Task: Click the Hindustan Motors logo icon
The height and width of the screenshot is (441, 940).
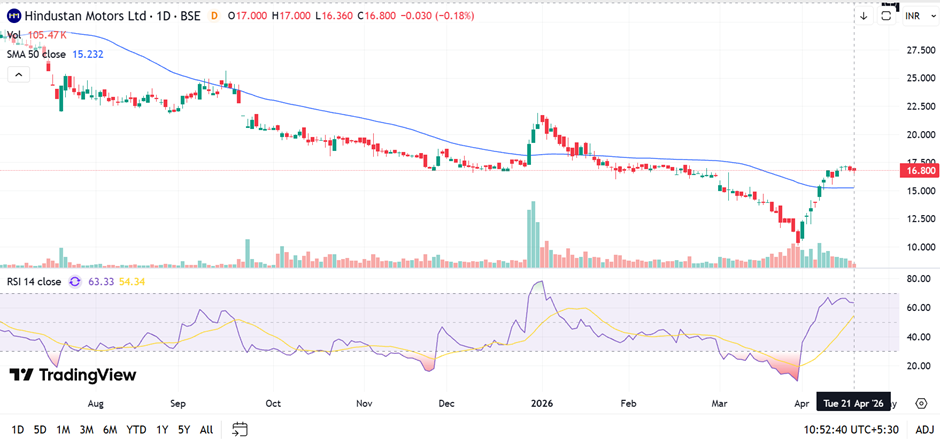Action: point(13,17)
